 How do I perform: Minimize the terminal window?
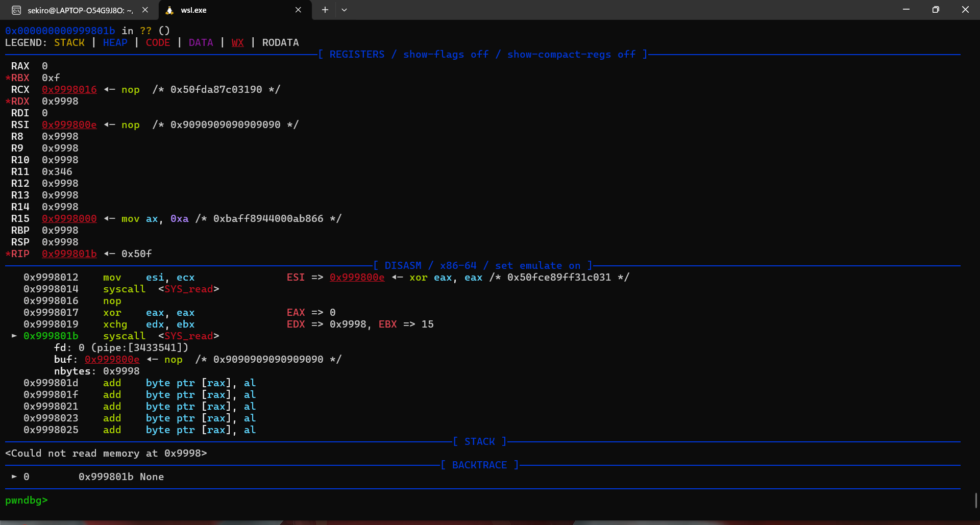906,10
